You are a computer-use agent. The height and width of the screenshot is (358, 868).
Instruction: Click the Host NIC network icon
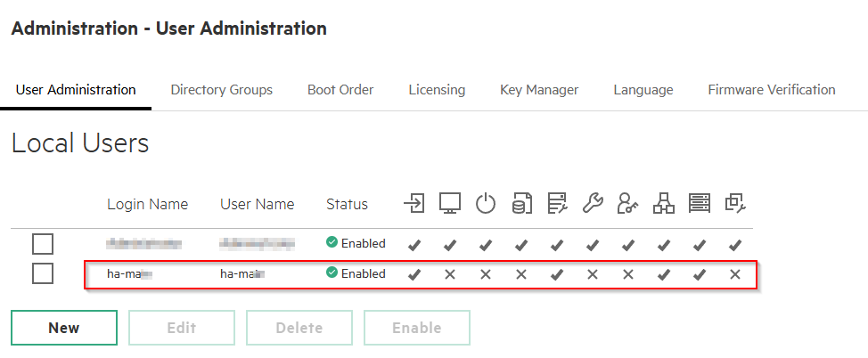coord(664,204)
